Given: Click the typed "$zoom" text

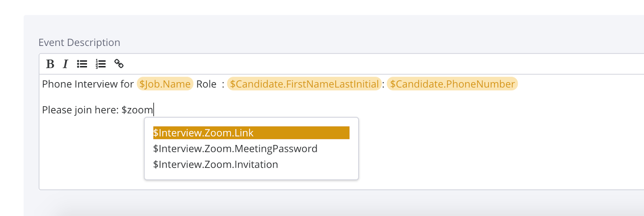Looking at the screenshot, I should coord(138,110).
